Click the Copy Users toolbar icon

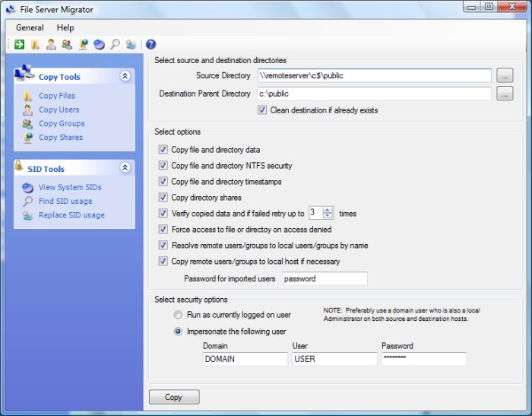tap(51, 45)
